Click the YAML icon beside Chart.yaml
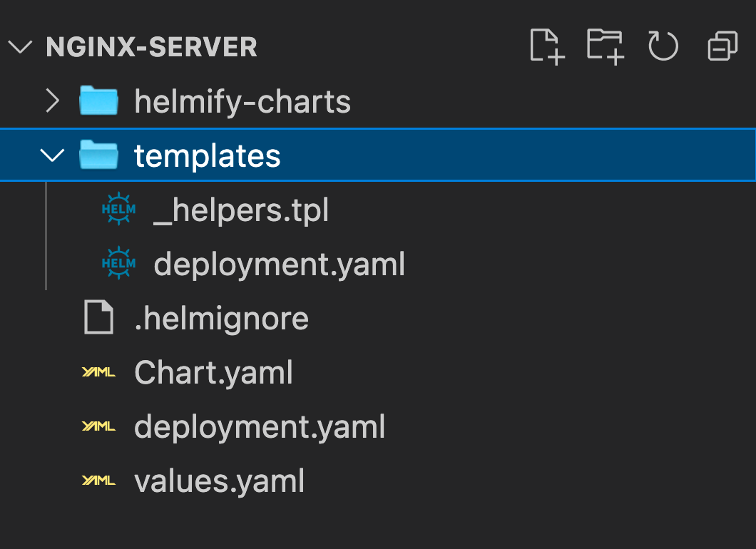The width and height of the screenshot is (756, 549). (98, 372)
